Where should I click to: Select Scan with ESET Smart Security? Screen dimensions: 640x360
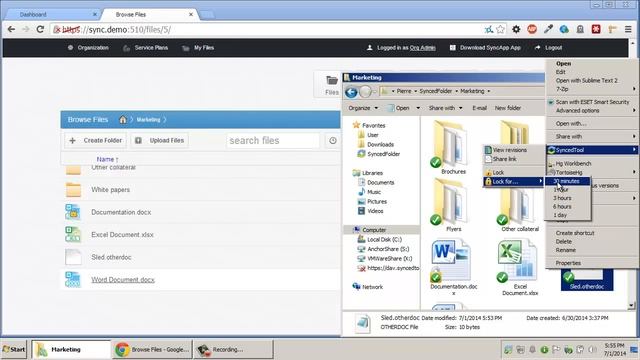pyautogui.click(x=592, y=102)
